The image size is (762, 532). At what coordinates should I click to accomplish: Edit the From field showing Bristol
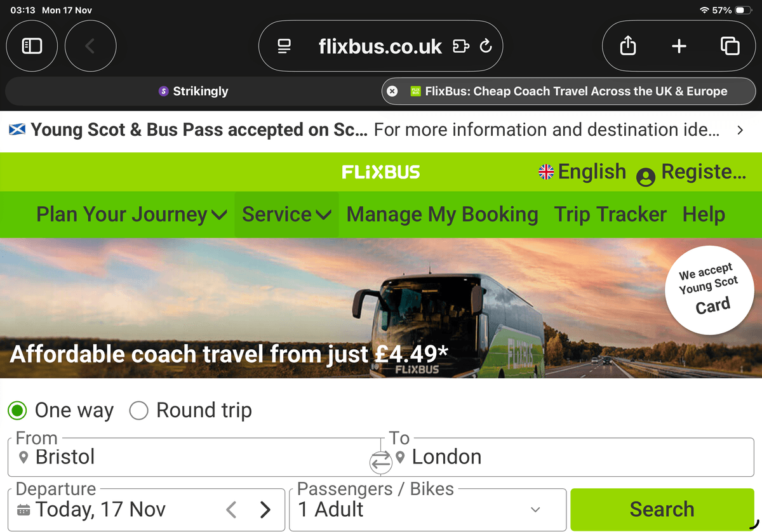(190, 457)
